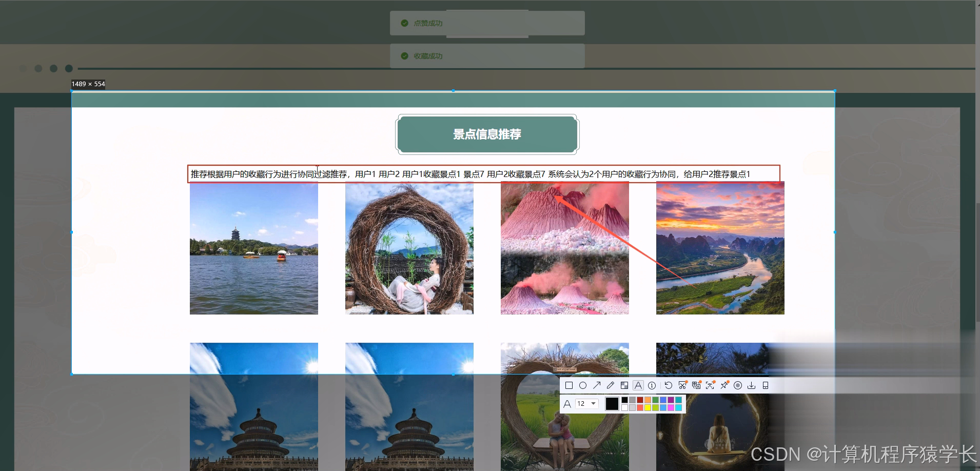Image resolution: width=980 pixels, height=471 pixels.
Task: Save the screenshot with the download icon
Action: click(x=751, y=385)
